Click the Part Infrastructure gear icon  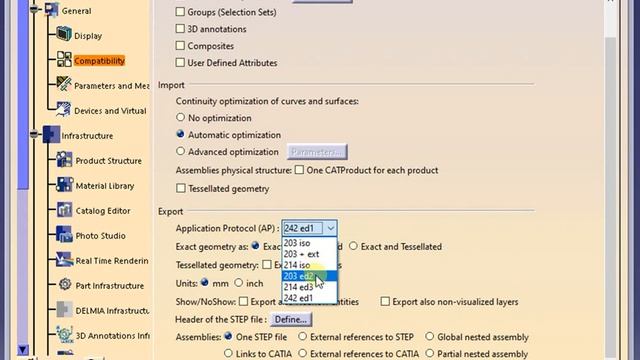coord(64,284)
